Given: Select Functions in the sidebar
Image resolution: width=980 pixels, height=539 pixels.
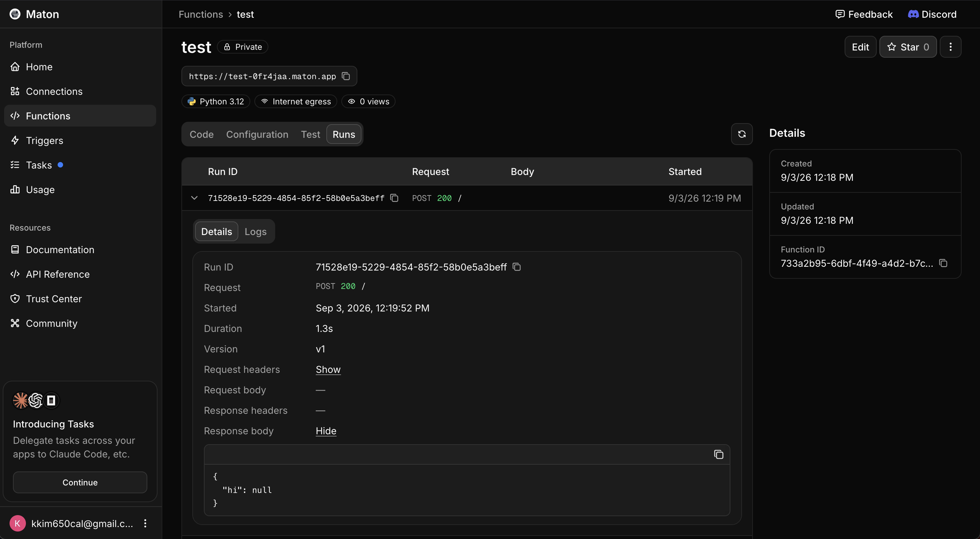Looking at the screenshot, I should click(x=80, y=116).
